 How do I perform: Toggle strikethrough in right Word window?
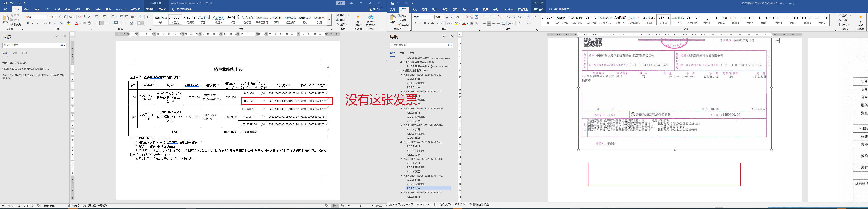[x=433, y=23]
